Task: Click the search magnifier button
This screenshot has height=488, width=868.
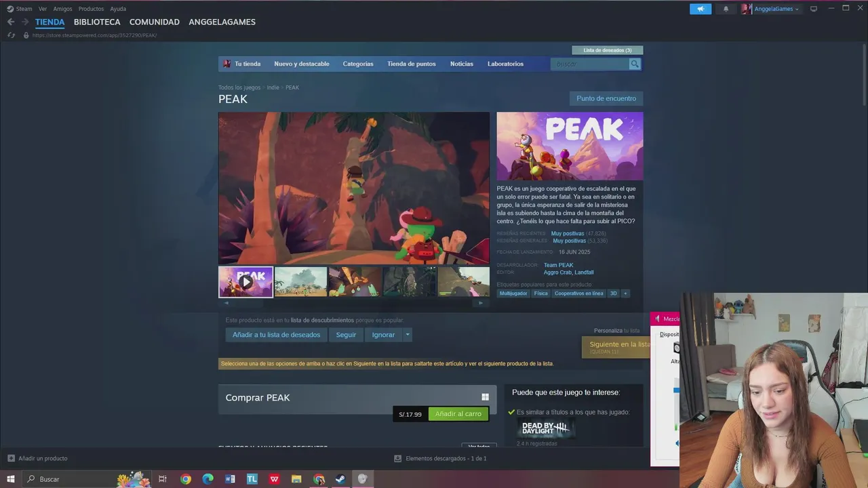Action: pos(635,64)
